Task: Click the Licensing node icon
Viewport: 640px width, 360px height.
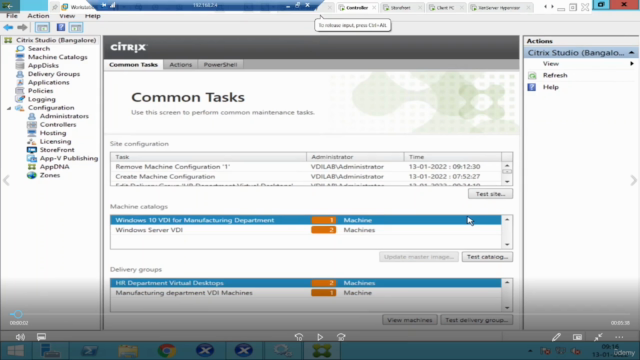Action: [32, 142]
